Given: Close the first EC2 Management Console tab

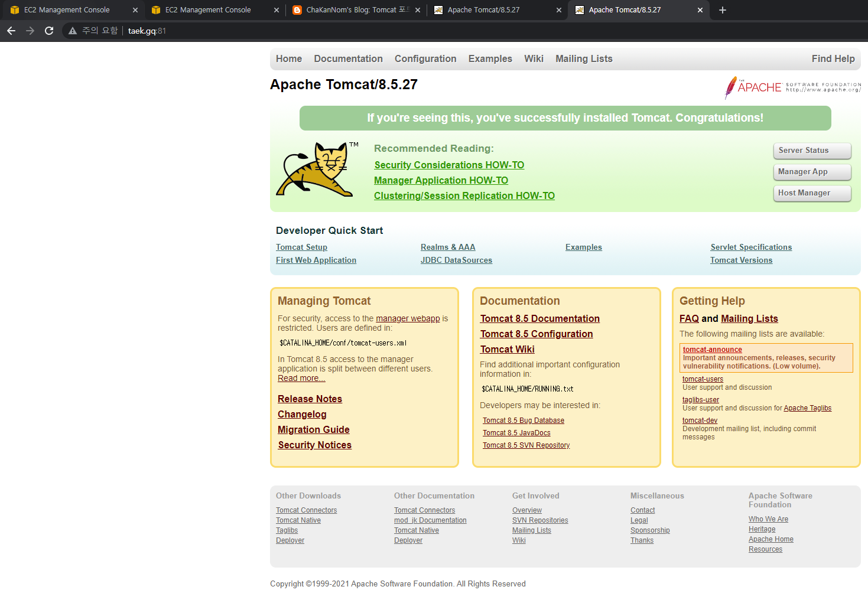Looking at the screenshot, I should coord(135,10).
